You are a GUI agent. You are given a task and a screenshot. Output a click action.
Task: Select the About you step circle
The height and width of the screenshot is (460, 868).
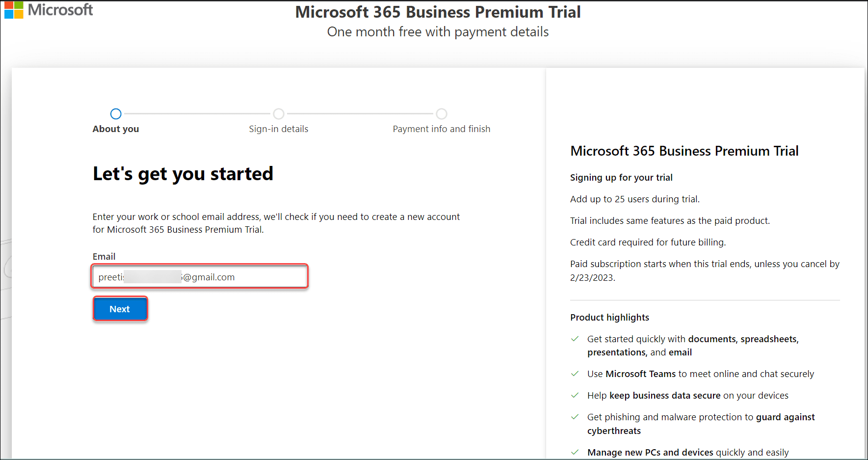point(116,113)
